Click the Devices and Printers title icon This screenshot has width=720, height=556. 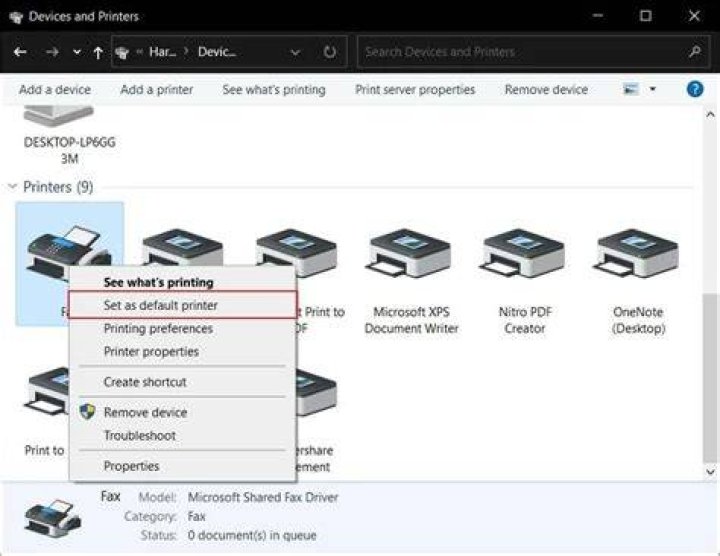click(16, 17)
